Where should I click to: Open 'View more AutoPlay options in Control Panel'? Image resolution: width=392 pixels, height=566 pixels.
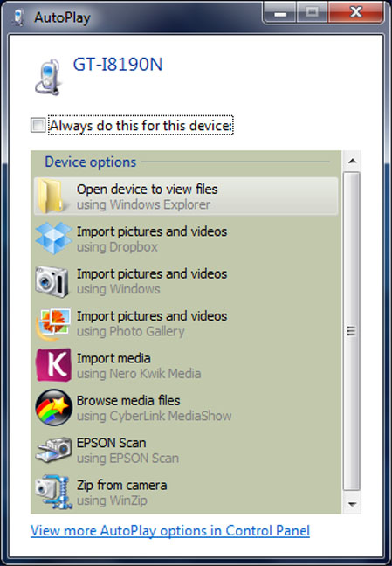[x=170, y=531]
